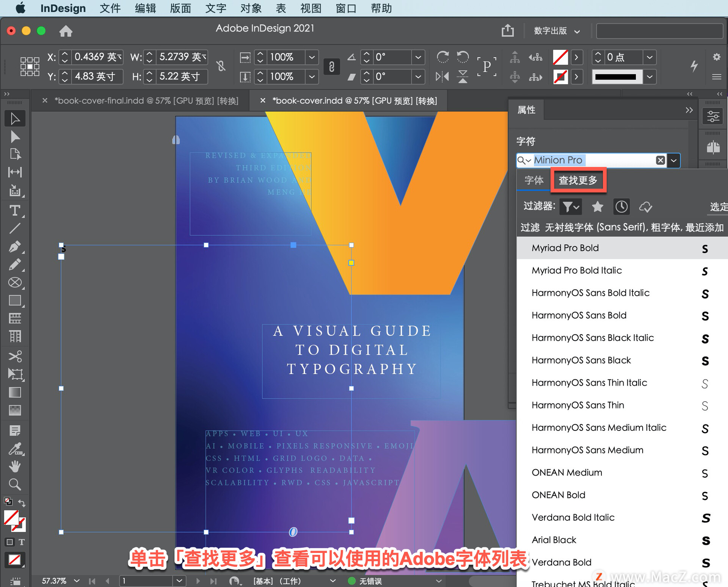The width and height of the screenshot is (728, 587).
Task: Toggle constrain width and height proportions
Action: (x=221, y=66)
